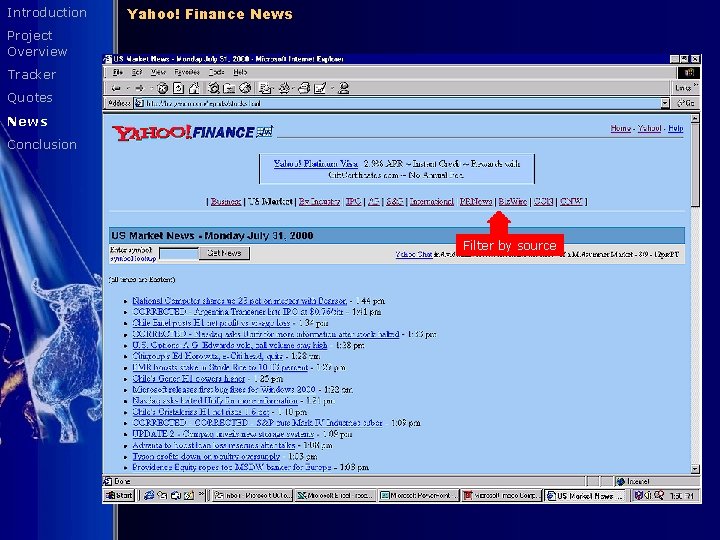Go to Quotes in slide sidebar
Screen dimensions: 720x540
tap(30, 97)
